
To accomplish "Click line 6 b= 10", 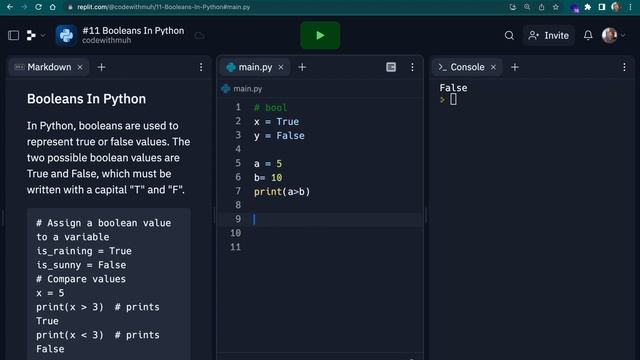I will click(x=268, y=178).
